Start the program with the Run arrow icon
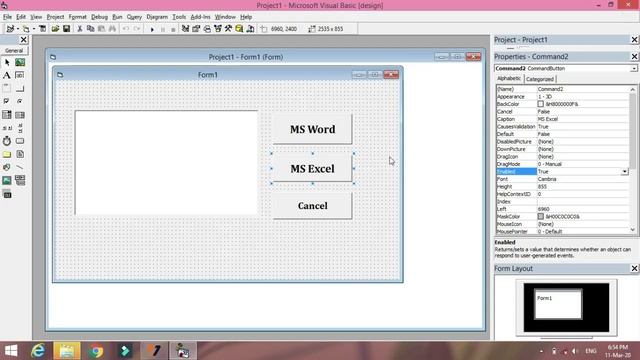 [x=152, y=29]
